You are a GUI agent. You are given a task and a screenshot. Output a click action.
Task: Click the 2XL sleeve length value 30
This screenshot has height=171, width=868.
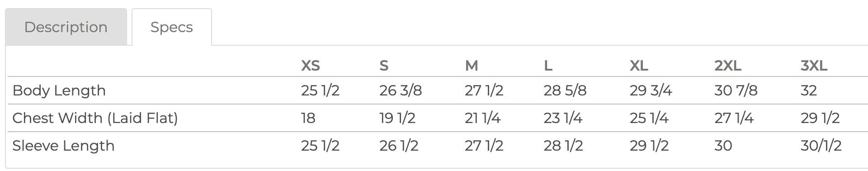point(723,146)
